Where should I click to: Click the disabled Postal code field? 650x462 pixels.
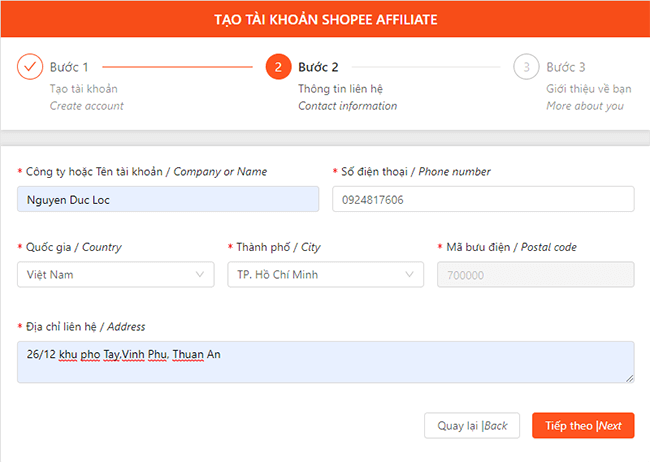pyautogui.click(x=535, y=274)
